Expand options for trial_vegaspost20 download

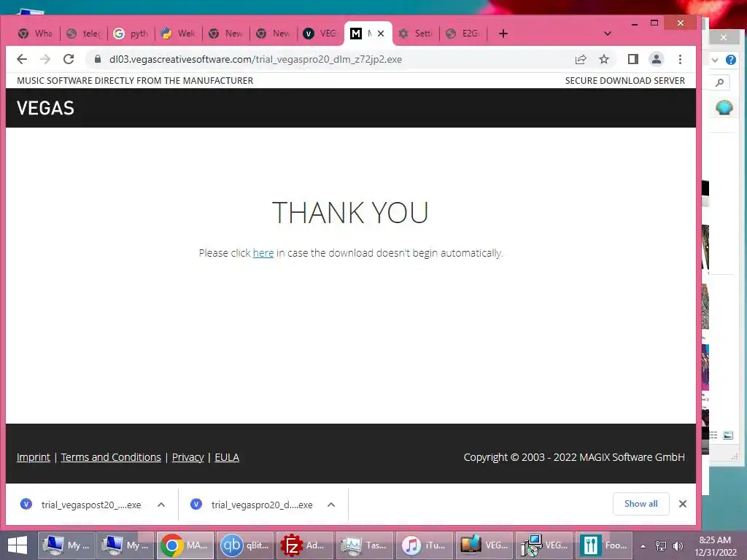tap(161, 505)
